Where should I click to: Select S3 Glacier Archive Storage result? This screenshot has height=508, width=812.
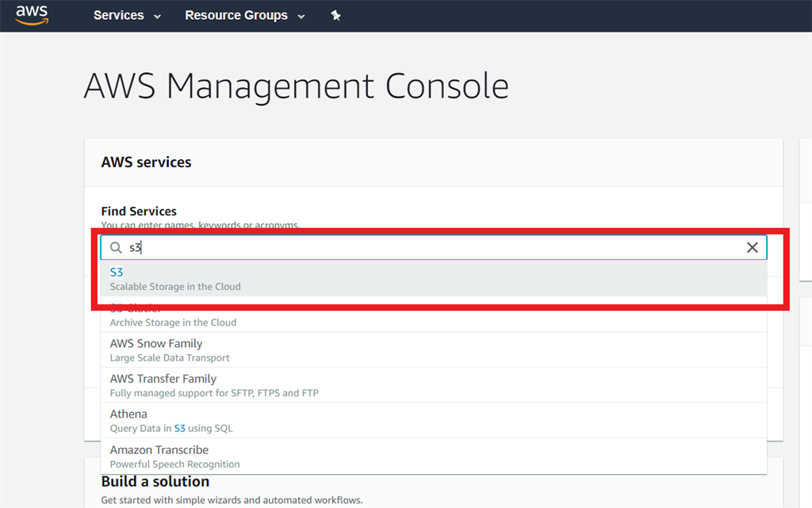click(x=434, y=315)
